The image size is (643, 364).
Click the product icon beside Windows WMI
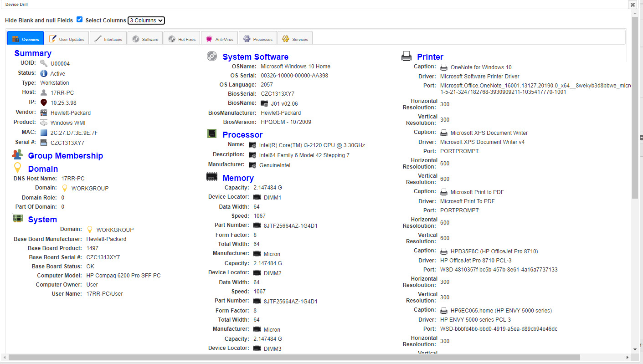pos(44,123)
